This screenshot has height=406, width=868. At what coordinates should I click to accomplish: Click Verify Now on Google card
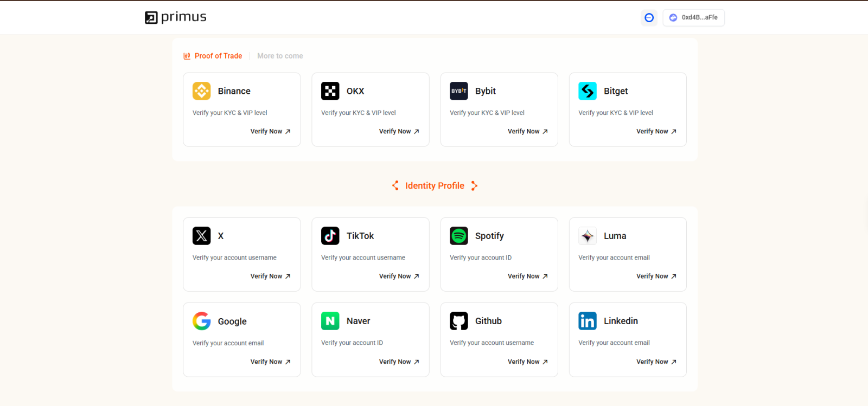pyautogui.click(x=270, y=362)
